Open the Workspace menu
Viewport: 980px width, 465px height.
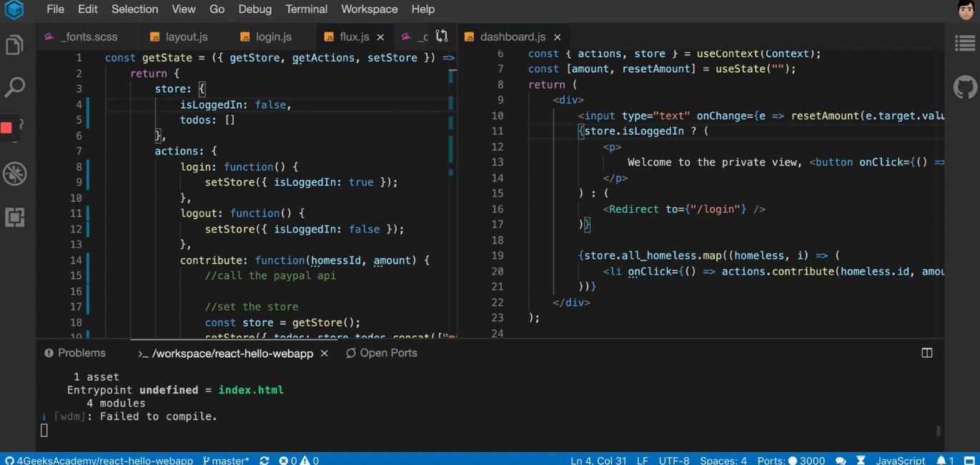[x=369, y=9]
